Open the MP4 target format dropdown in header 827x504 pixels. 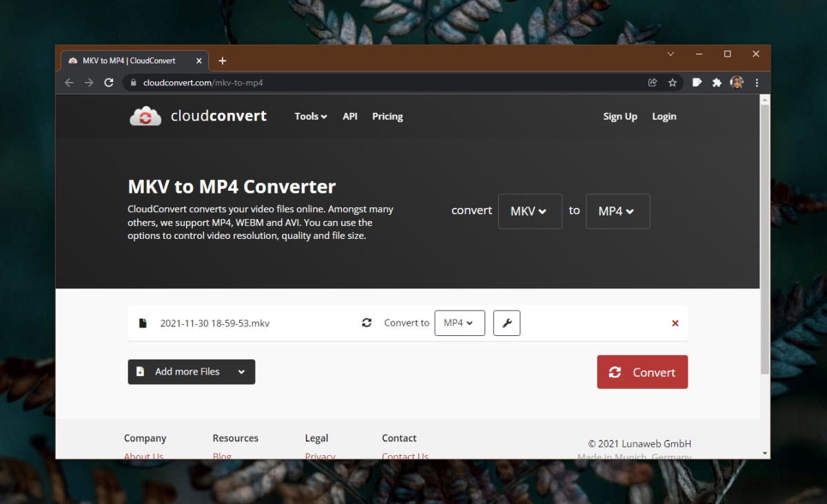617,211
